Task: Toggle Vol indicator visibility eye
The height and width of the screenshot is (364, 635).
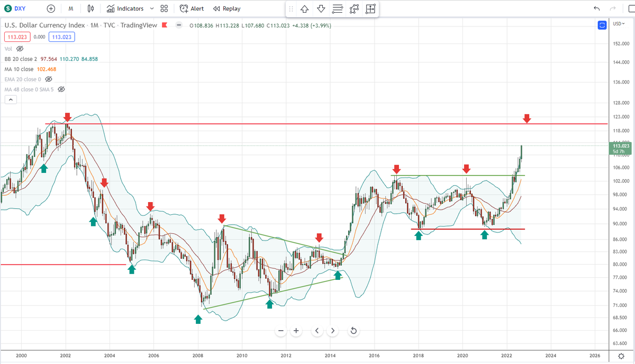Action: pos(20,48)
